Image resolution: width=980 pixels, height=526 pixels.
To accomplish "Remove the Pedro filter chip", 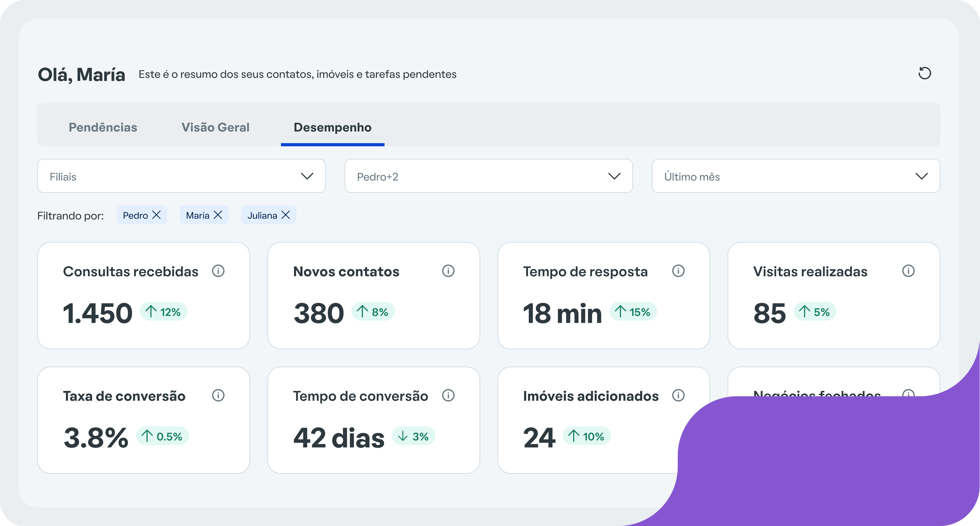I will (x=156, y=215).
